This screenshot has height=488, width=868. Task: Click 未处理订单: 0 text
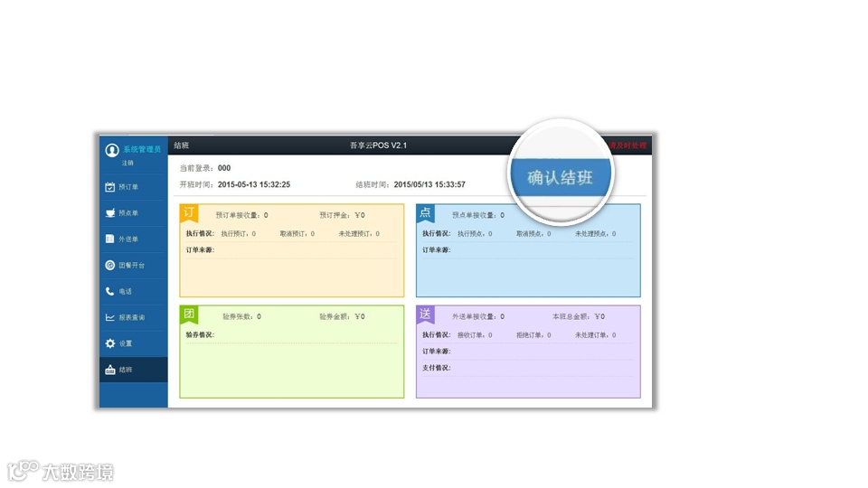tap(596, 335)
